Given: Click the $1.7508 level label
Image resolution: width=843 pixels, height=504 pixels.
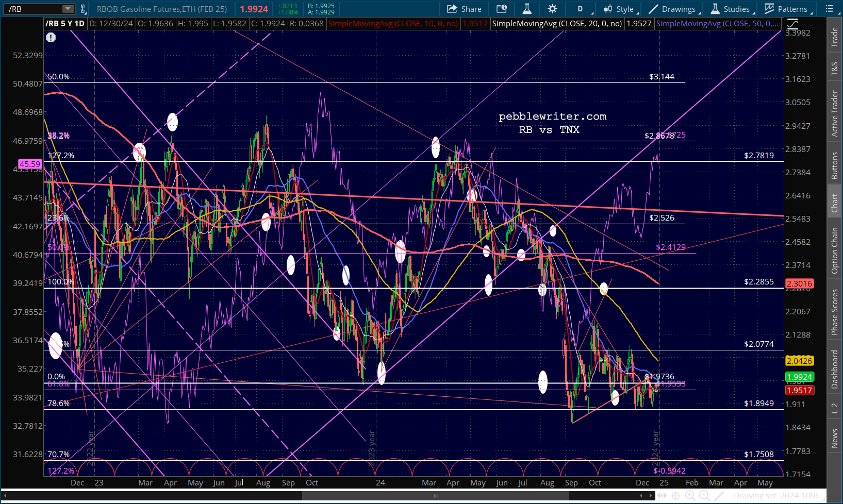Looking at the screenshot, I should pos(759,454).
